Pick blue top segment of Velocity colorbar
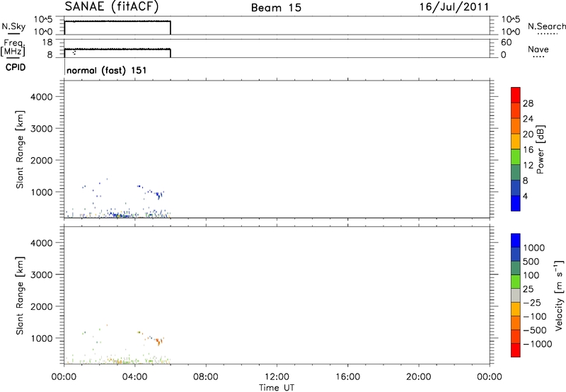 click(x=516, y=241)
